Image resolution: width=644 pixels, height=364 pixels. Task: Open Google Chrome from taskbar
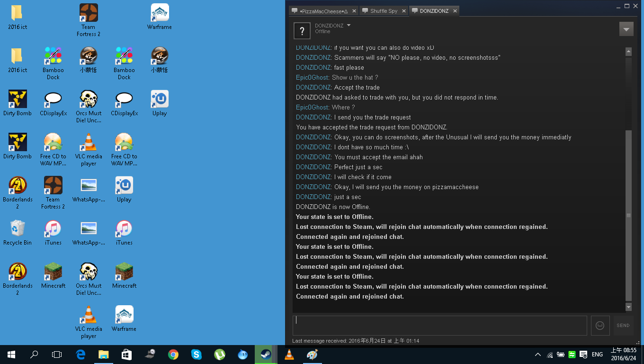click(x=173, y=354)
